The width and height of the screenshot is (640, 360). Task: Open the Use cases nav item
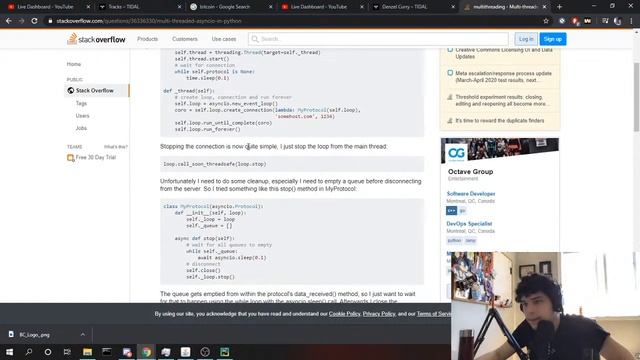224,39
